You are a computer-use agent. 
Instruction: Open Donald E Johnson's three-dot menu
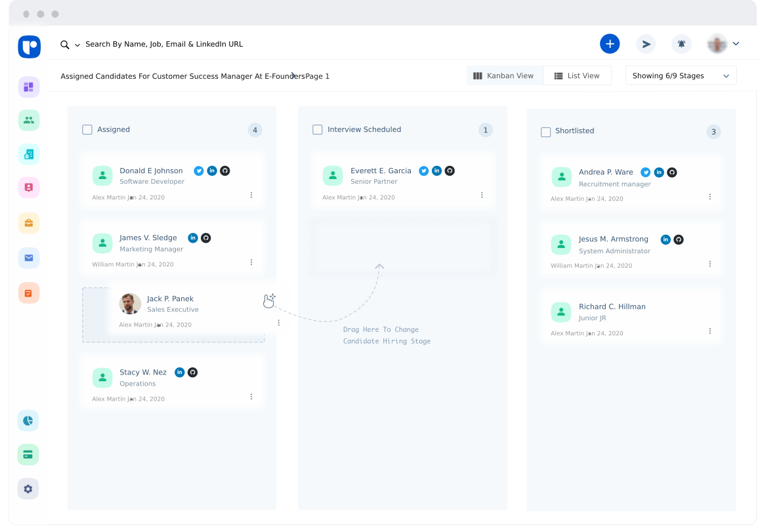tap(251, 195)
